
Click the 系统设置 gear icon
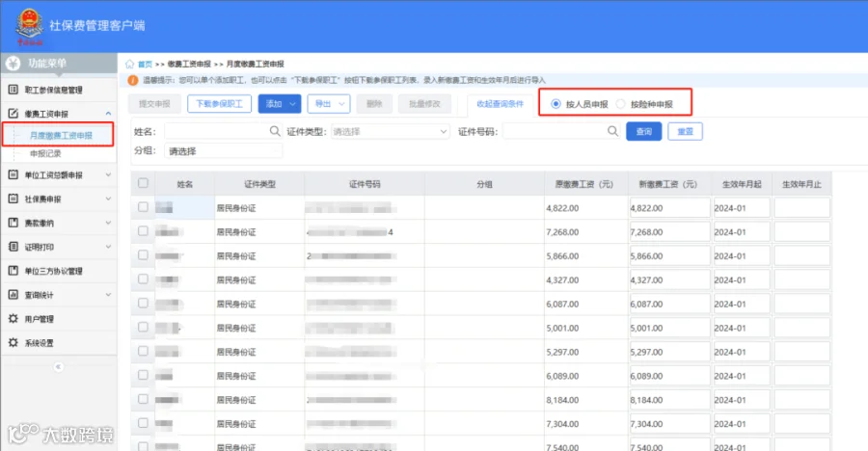click(14, 342)
